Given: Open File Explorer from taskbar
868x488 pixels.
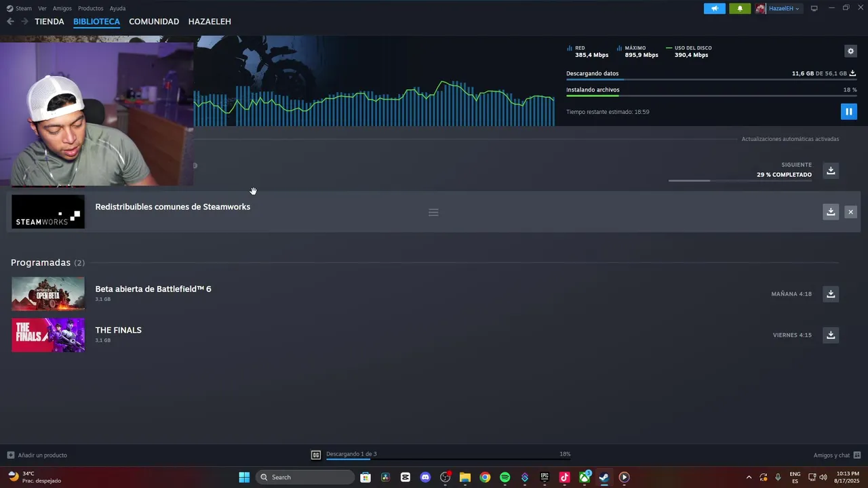Looking at the screenshot, I should (x=465, y=477).
